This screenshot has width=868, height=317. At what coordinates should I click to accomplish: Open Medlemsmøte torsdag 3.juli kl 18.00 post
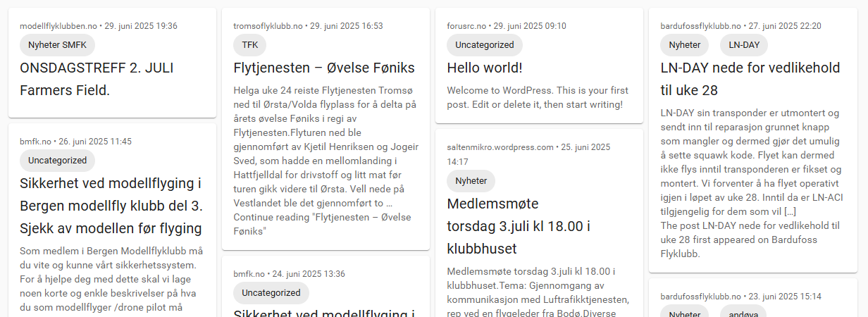[x=519, y=226]
